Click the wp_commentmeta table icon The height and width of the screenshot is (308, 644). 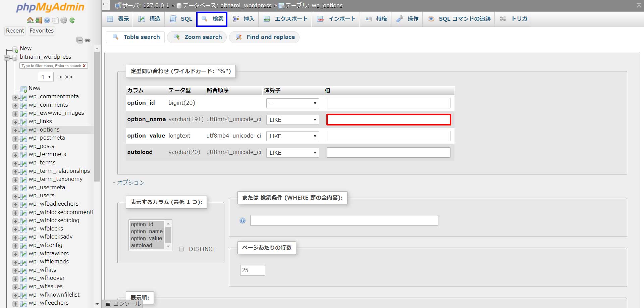(23, 97)
